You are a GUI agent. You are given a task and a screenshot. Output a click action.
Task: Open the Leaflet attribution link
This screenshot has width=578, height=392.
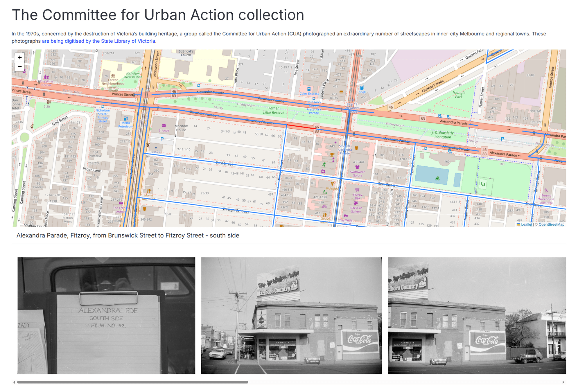[526, 224]
